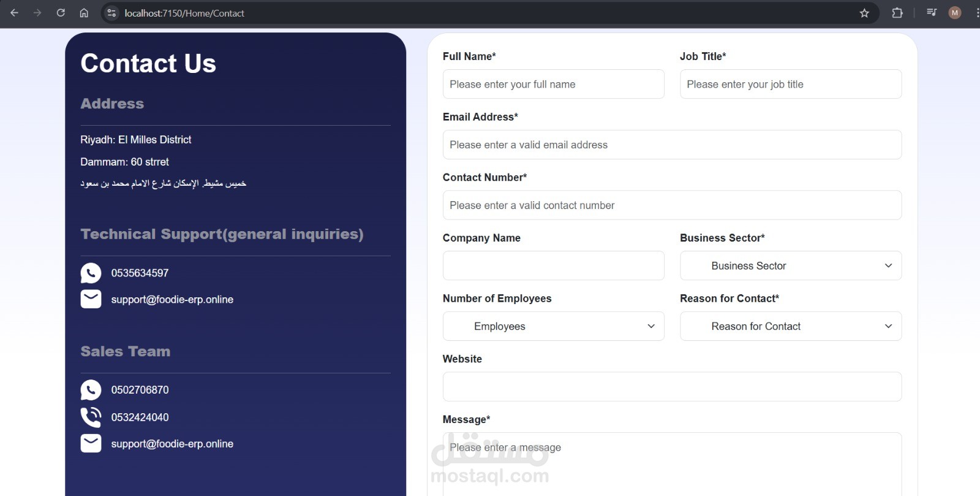Viewport: 980px width, 496px height.
Task: Open the profile avatar M icon
Action: [x=955, y=13]
